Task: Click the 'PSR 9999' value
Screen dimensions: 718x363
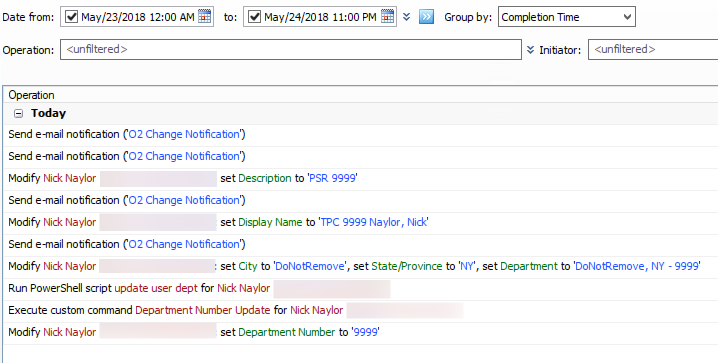Action: (332, 179)
